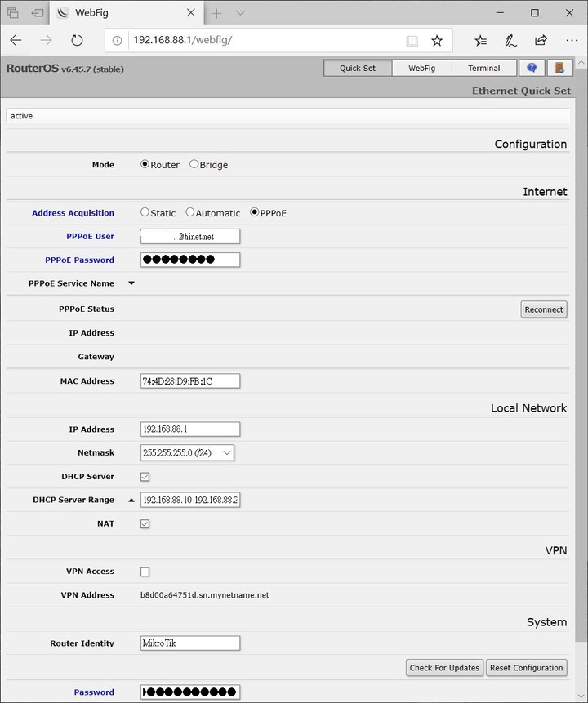Click the add notes pen icon
Viewport: 588px width, 703px height.
(x=510, y=41)
